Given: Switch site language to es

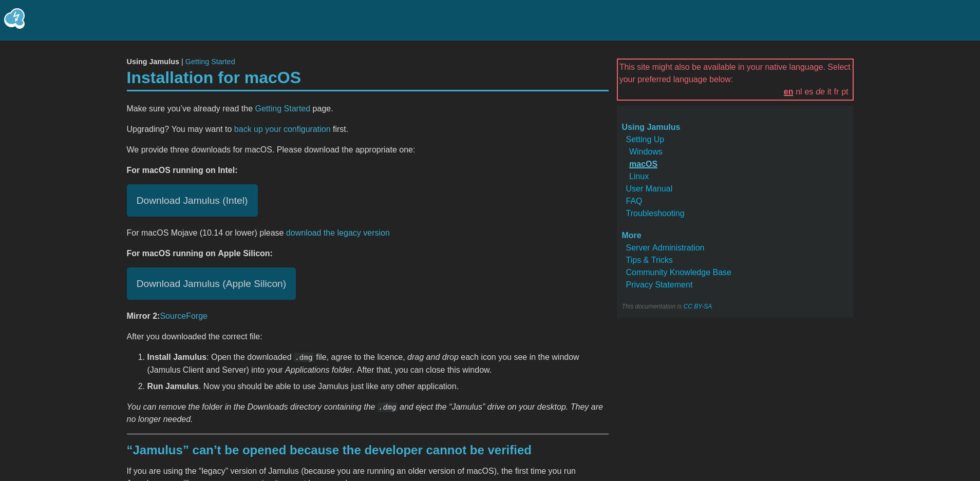Looking at the screenshot, I should 809,92.
